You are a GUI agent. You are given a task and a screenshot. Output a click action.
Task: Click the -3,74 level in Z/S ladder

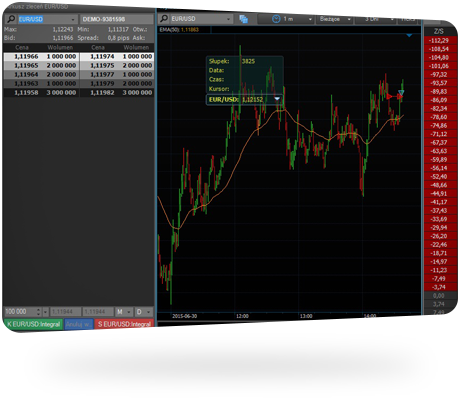click(x=439, y=287)
